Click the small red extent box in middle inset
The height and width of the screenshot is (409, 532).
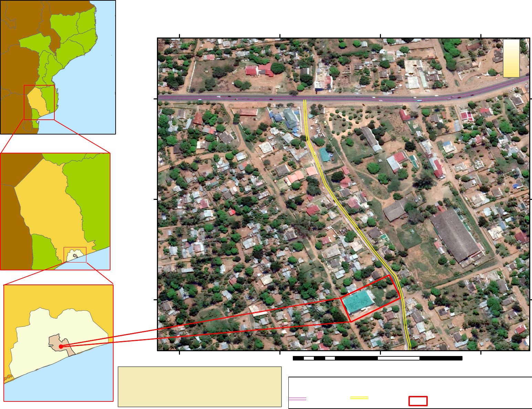[x=75, y=255]
